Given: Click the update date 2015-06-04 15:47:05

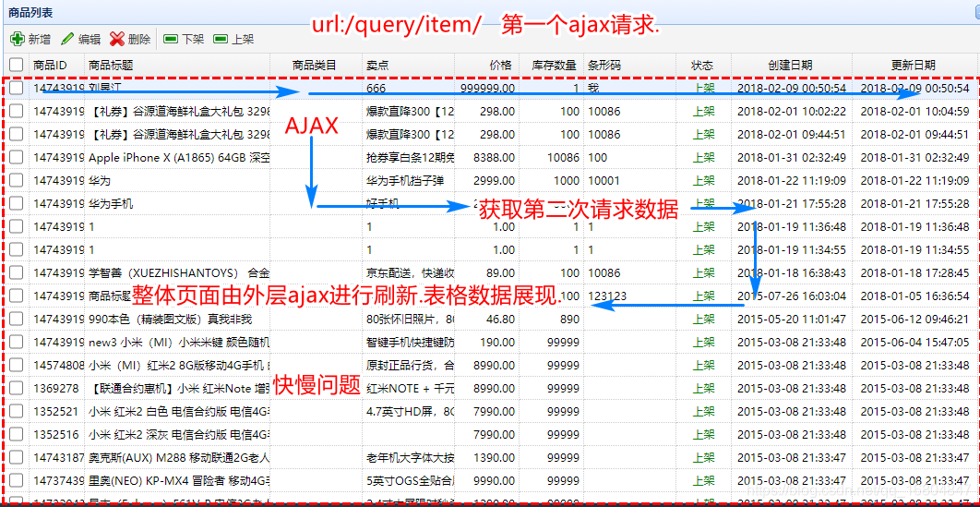Looking at the screenshot, I should click(915, 343).
